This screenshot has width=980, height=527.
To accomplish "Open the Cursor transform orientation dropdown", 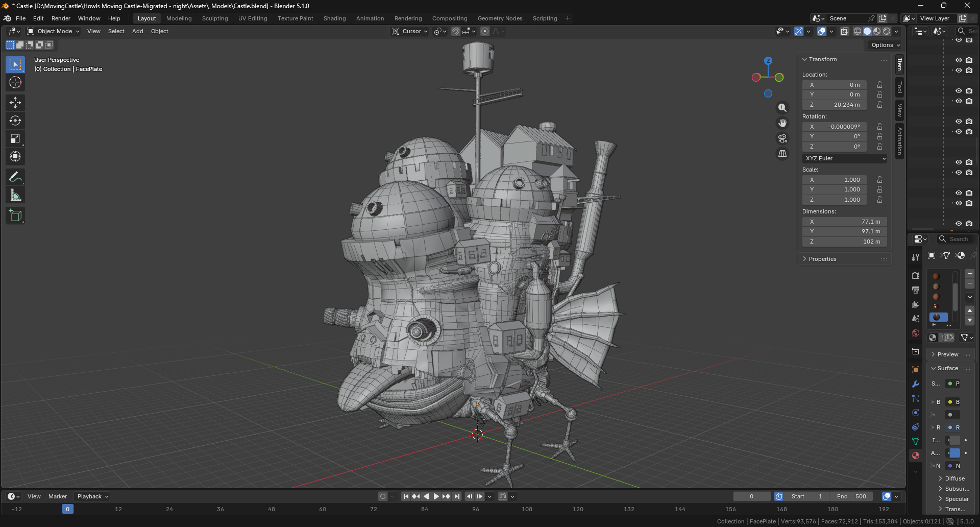I will coord(410,31).
